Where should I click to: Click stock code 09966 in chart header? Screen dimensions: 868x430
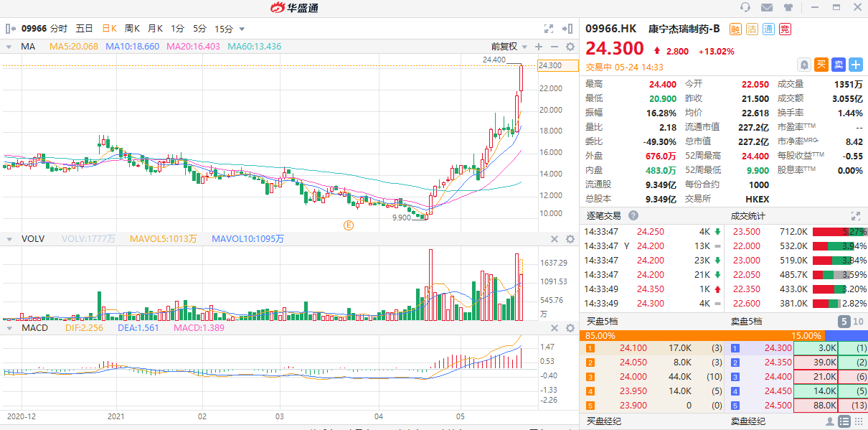tap(34, 29)
